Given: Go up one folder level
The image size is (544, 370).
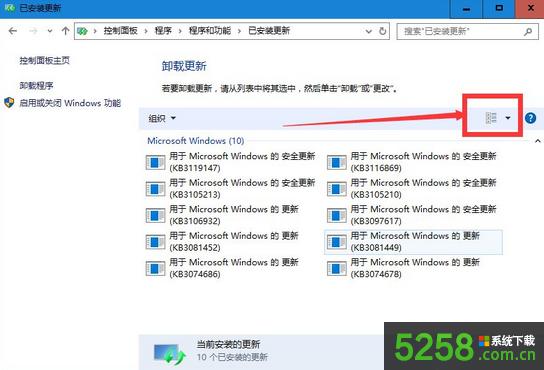Looking at the screenshot, I should tap(65, 31).
